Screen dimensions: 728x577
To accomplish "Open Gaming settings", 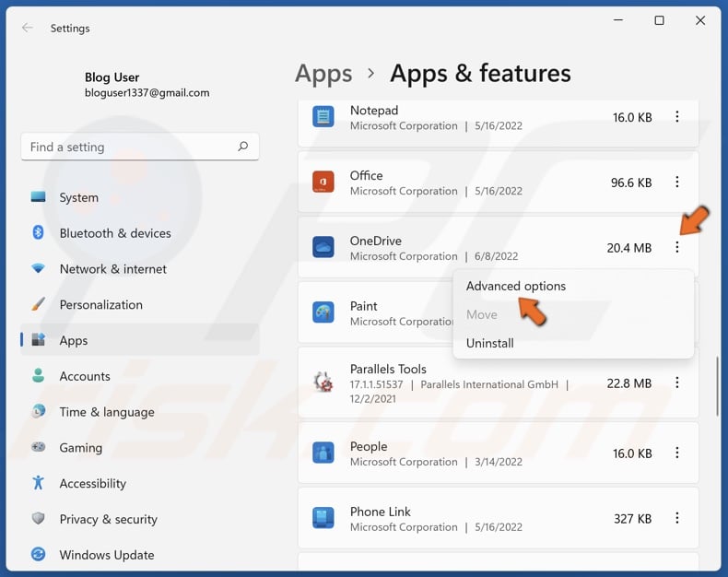I will (139, 448).
